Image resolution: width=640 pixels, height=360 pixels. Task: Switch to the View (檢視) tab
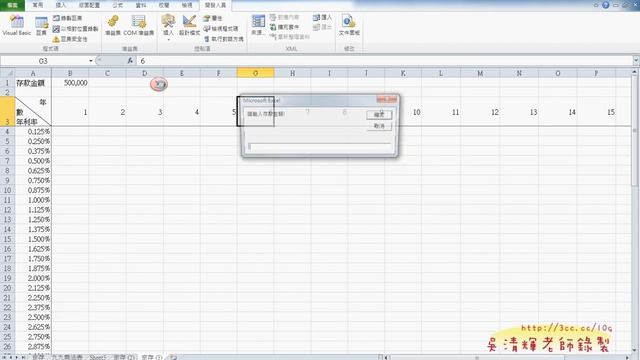pos(187,5)
